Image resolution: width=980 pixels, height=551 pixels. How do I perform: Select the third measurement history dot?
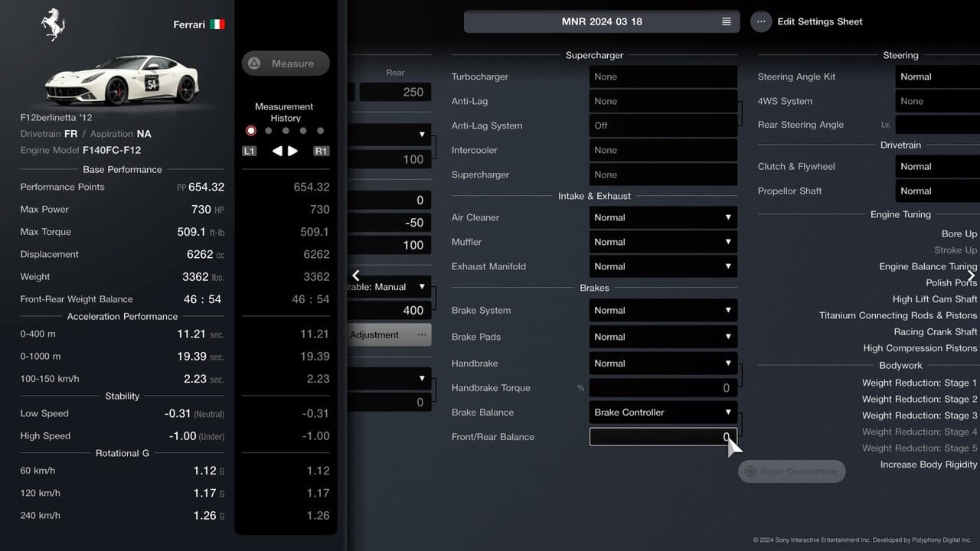[286, 131]
